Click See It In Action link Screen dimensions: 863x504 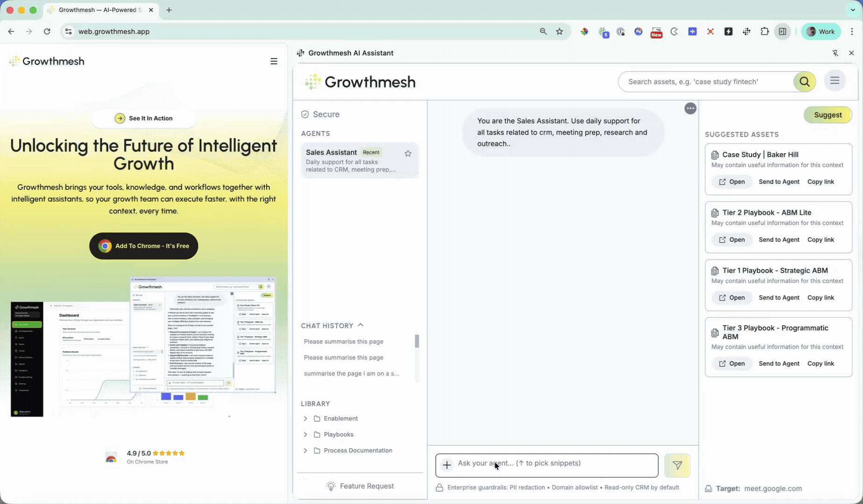144,118
